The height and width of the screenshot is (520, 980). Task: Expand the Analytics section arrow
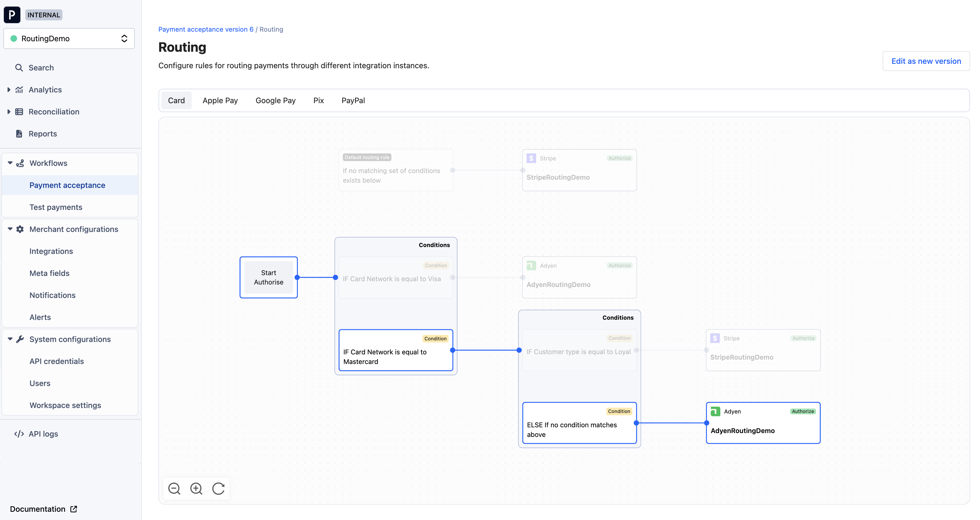pyautogui.click(x=9, y=90)
